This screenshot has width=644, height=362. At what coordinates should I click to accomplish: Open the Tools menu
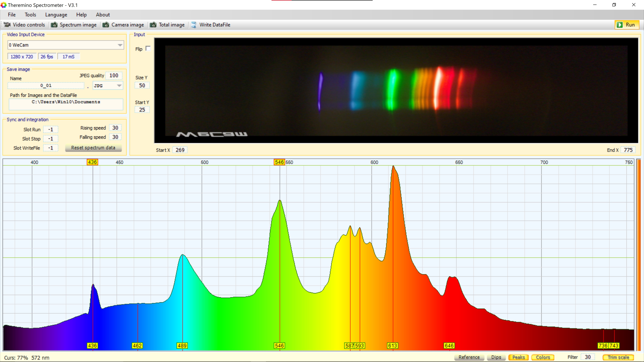point(30,15)
